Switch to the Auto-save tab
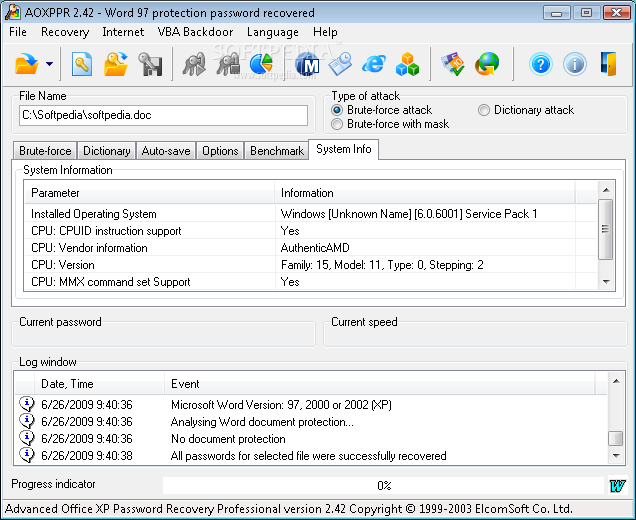Viewport: 636px width, 520px height. pos(166,150)
